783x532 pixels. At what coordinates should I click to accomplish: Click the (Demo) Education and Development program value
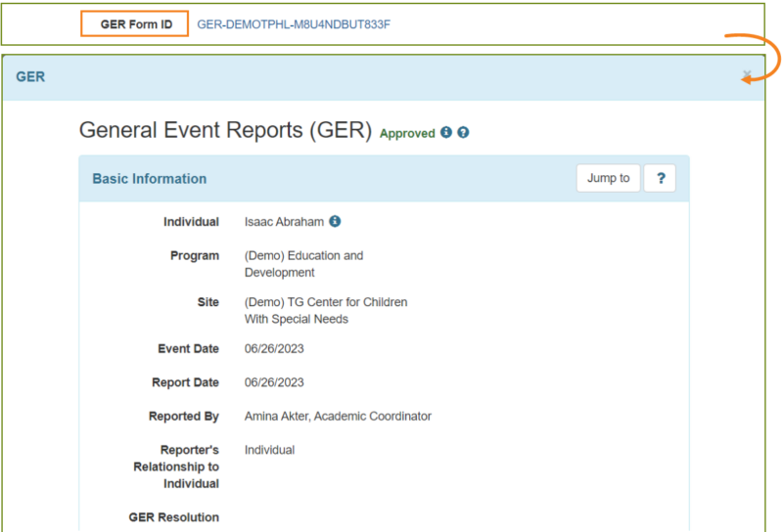[x=303, y=264]
